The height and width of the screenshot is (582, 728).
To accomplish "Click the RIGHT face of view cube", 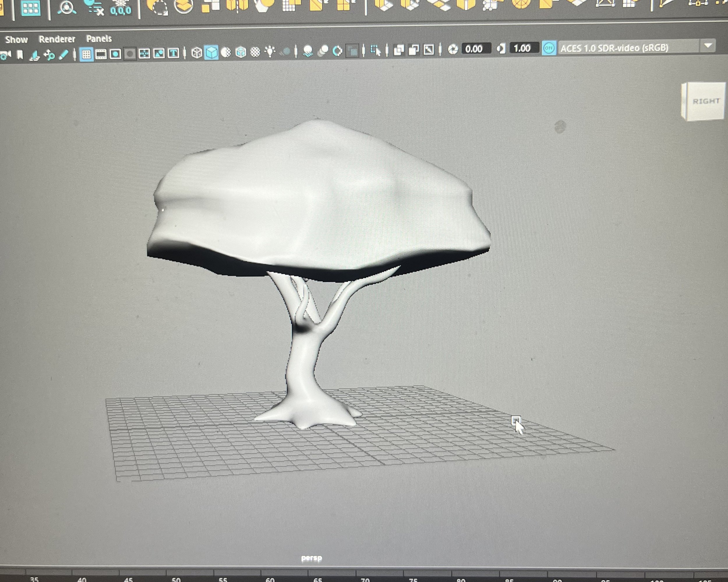I will [x=706, y=101].
